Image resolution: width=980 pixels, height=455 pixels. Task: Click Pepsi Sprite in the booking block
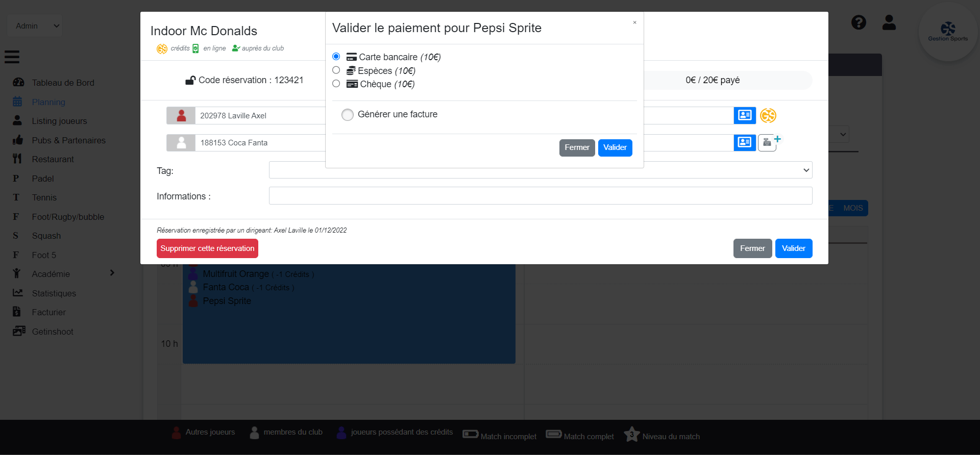(x=227, y=301)
